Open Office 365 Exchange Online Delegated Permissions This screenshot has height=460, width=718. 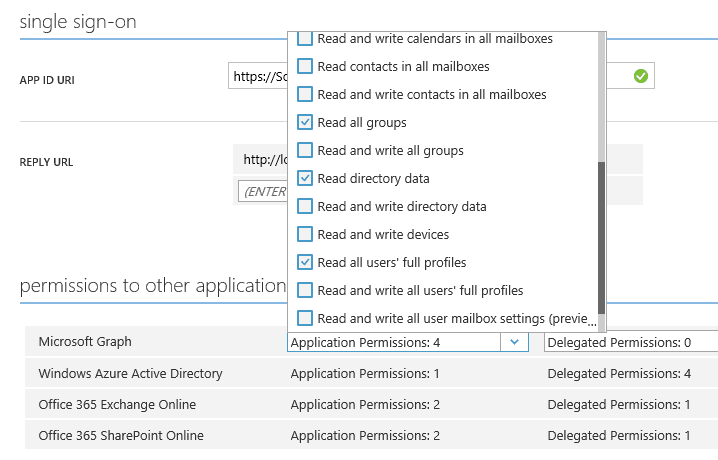(x=619, y=405)
